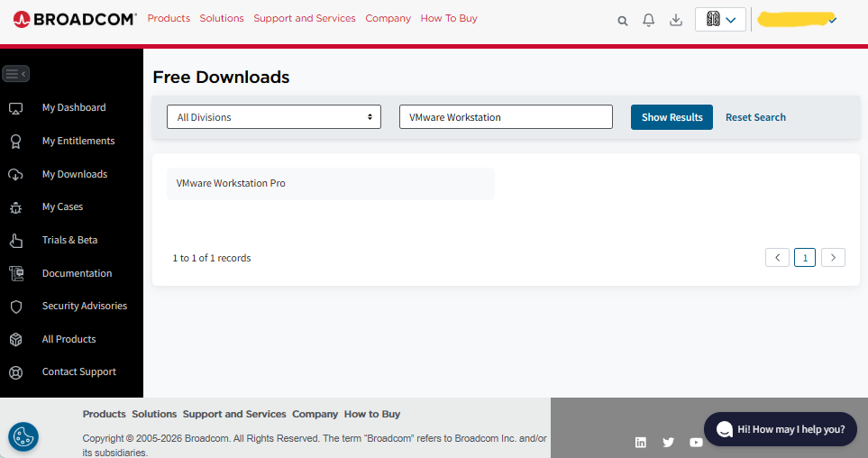Open My Cases section

(x=62, y=206)
